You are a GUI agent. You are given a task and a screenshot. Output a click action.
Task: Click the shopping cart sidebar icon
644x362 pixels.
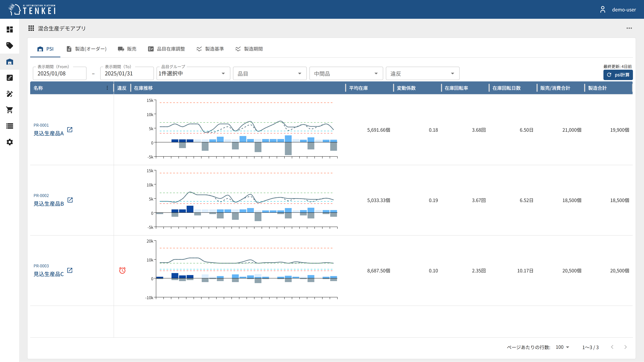point(10,110)
